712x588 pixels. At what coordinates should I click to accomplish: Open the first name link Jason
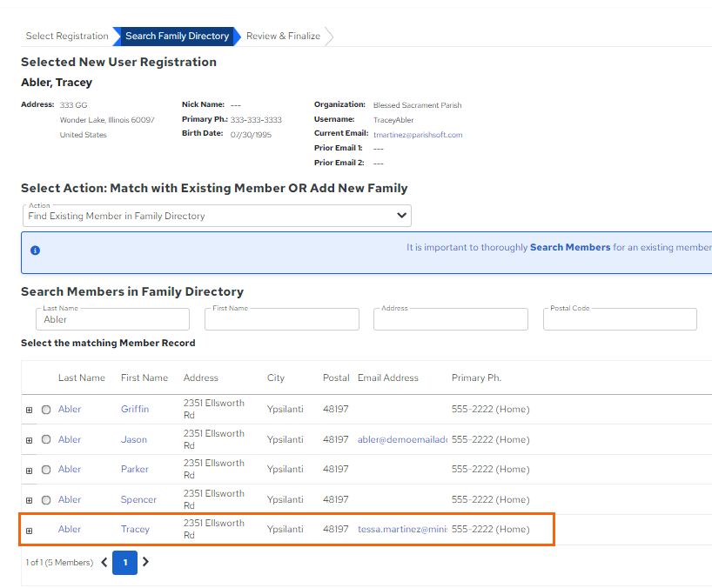[x=134, y=439]
